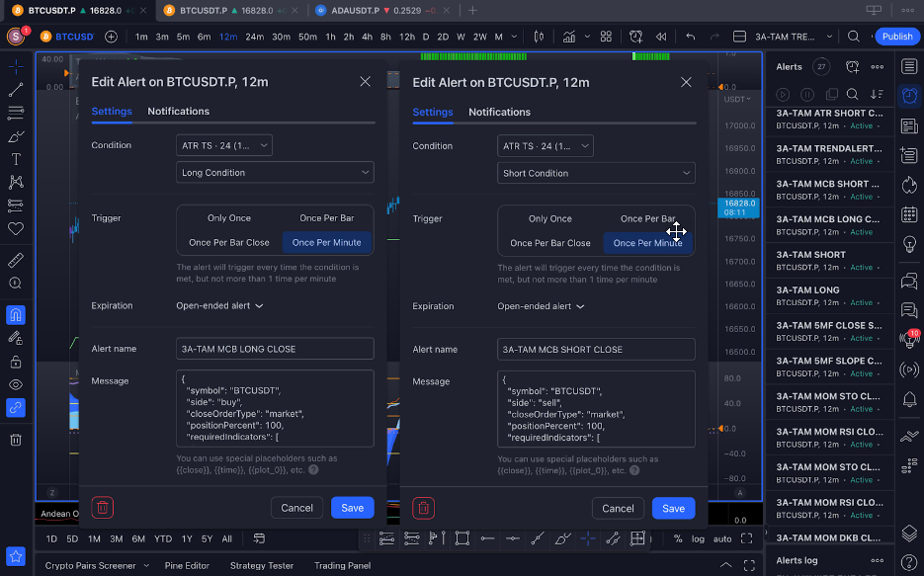The image size is (924, 576).
Task: Undo the last chart action
Action: pyautogui.click(x=690, y=37)
